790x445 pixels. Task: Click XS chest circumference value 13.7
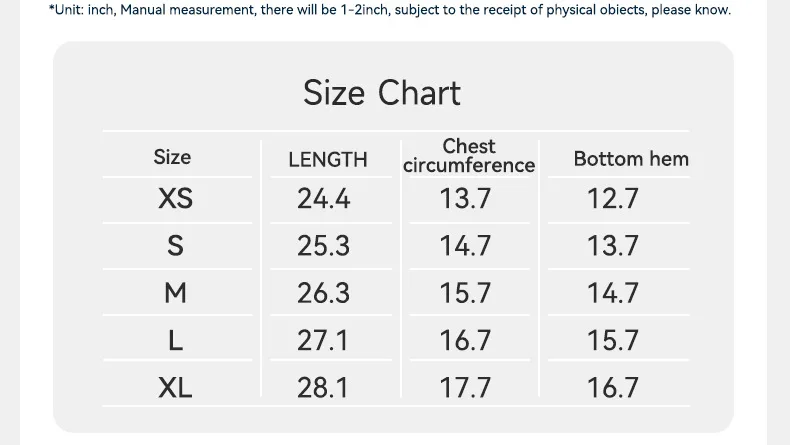tap(466, 199)
